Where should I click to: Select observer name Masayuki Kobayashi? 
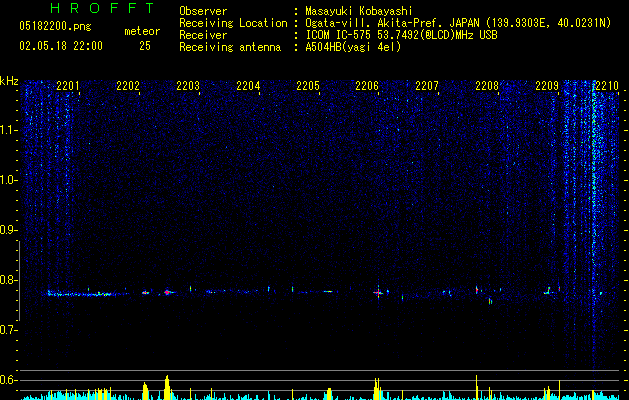(x=359, y=11)
